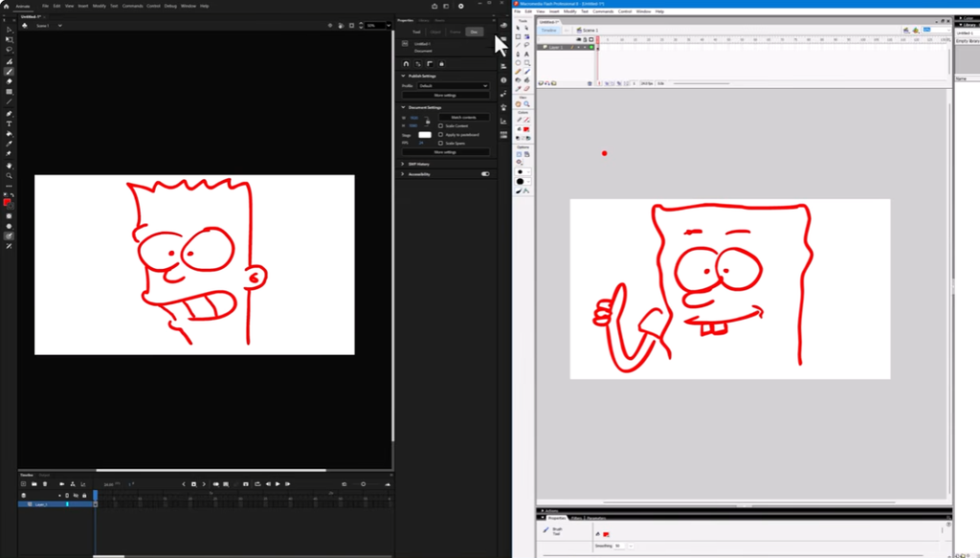Toggle lock all layers in Animate timeline
This screenshot has width=980, height=558.
click(x=84, y=496)
